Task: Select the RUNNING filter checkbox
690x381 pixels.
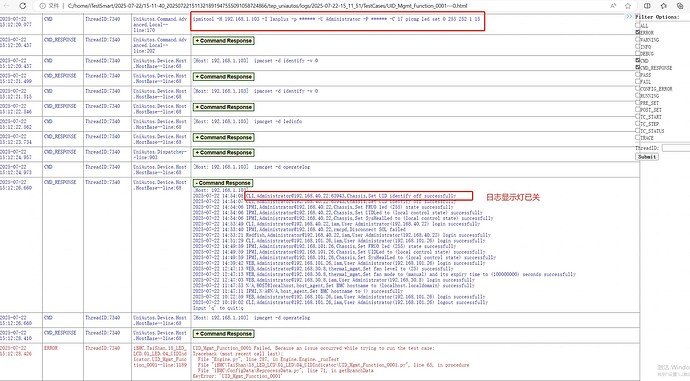Action: pyautogui.click(x=638, y=95)
